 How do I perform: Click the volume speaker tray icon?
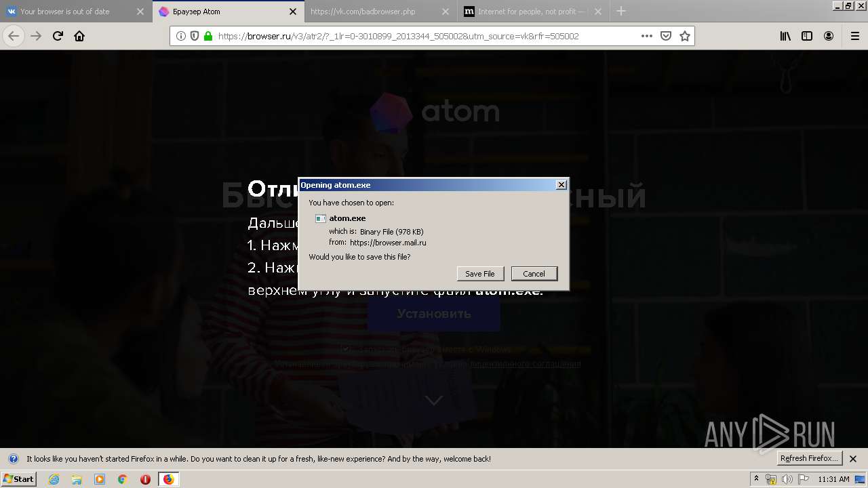(787, 479)
